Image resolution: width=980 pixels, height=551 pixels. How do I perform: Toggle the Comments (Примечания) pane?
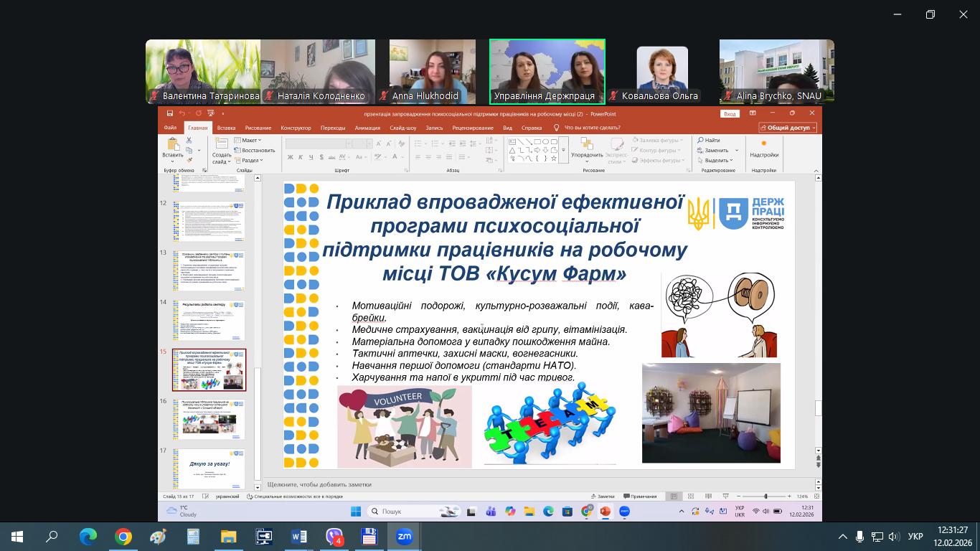coord(640,496)
